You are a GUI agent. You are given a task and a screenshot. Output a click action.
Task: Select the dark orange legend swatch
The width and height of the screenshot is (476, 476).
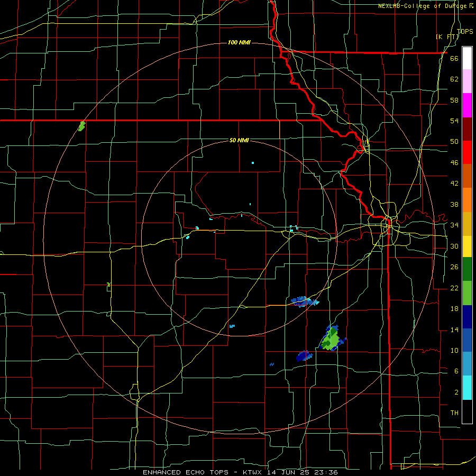point(467,176)
